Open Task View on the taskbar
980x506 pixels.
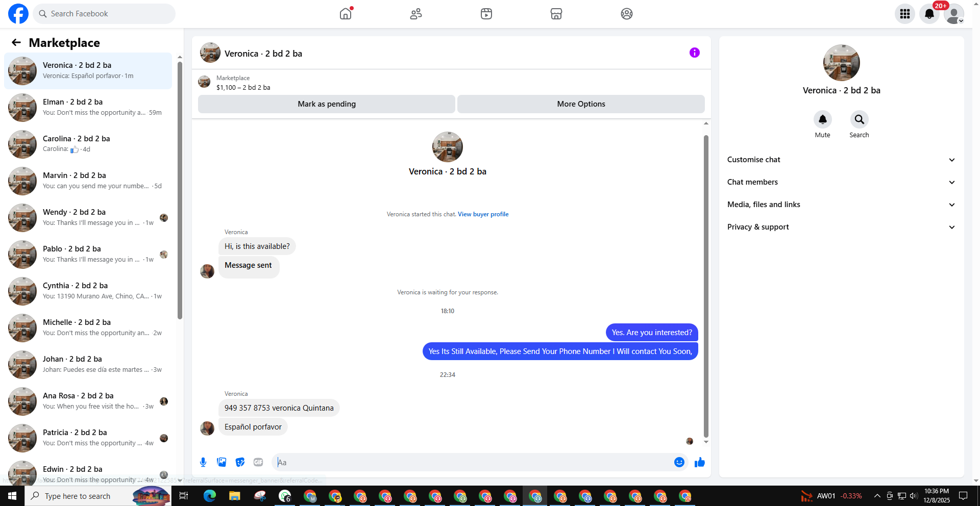[x=184, y=496]
